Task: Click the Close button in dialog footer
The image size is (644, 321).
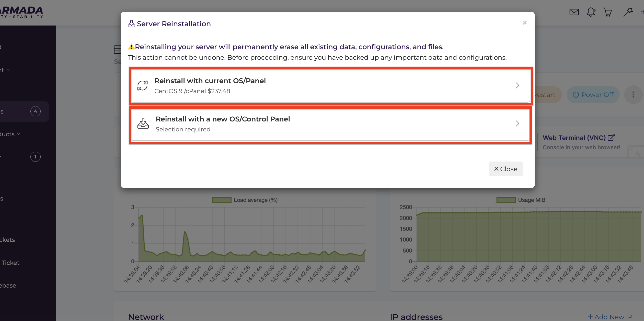Action: click(x=506, y=169)
